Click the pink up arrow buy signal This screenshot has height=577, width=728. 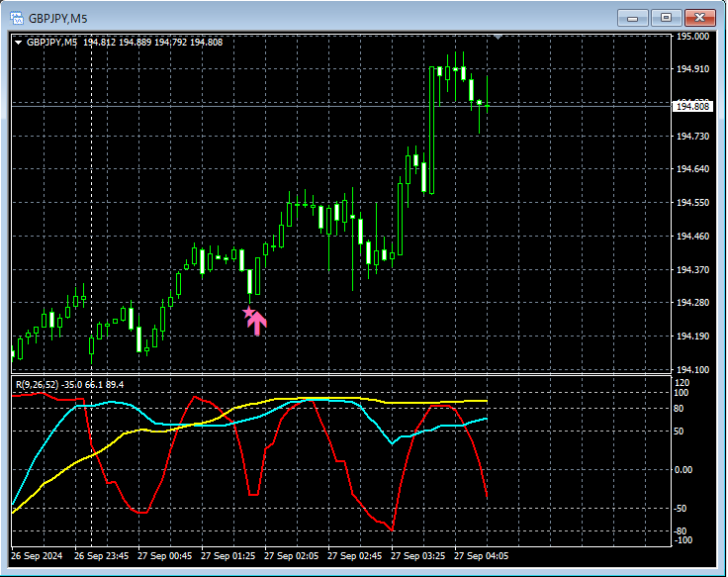click(x=257, y=323)
